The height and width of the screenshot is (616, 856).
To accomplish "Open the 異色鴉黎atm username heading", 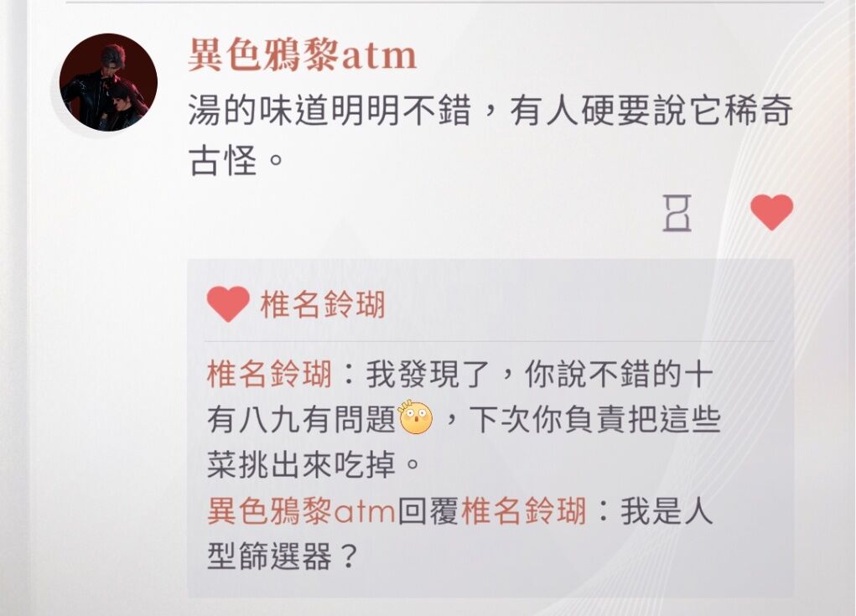I will click(303, 55).
